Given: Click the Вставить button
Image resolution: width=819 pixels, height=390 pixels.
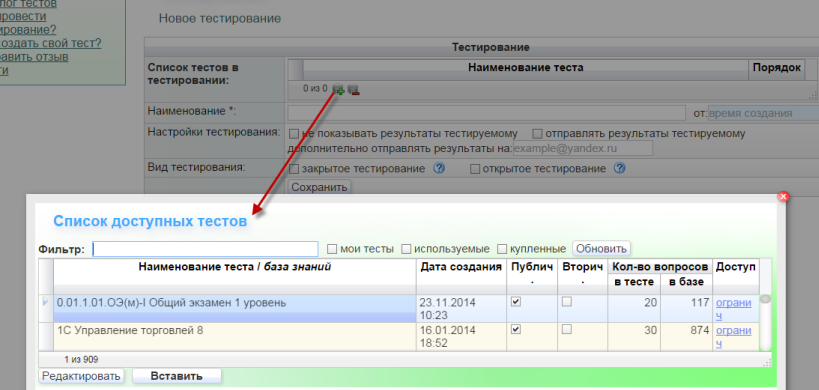Looking at the screenshot, I should [177, 376].
